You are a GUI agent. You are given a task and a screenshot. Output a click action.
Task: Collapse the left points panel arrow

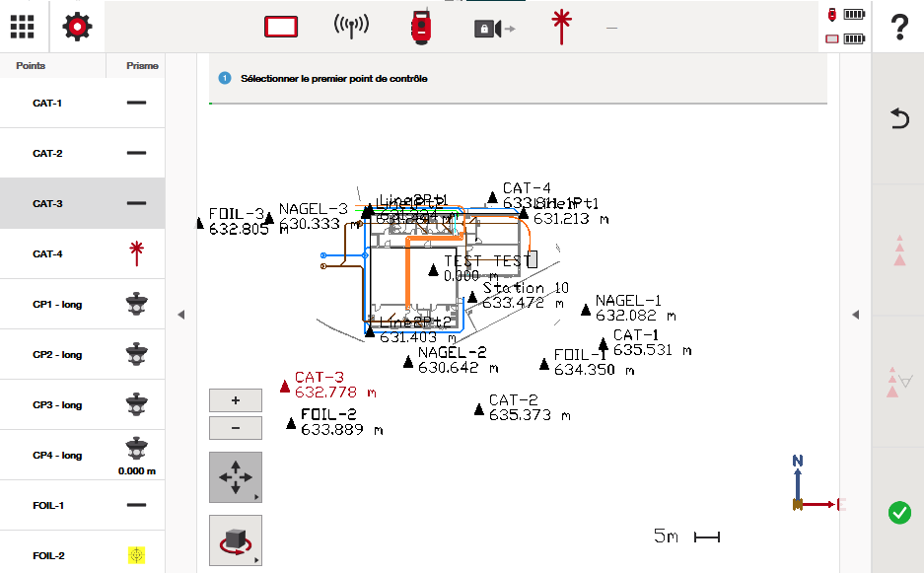[180, 315]
